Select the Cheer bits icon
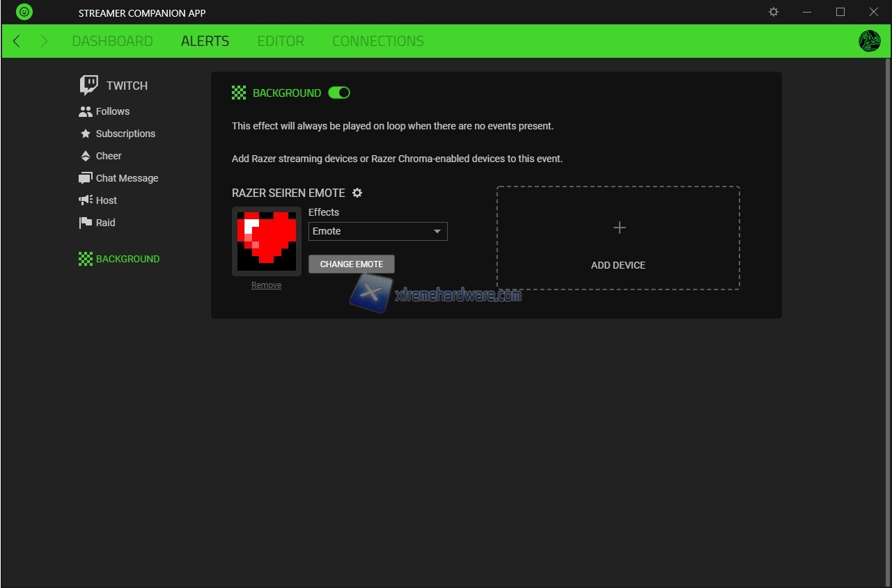 pyautogui.click(x=86, y=156)
